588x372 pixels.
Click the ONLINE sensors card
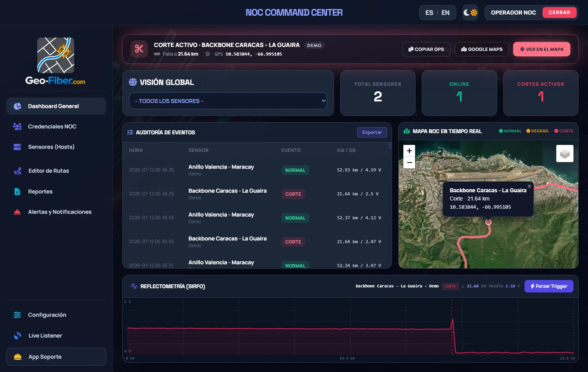pyautogui.click(x=459, y=93)
